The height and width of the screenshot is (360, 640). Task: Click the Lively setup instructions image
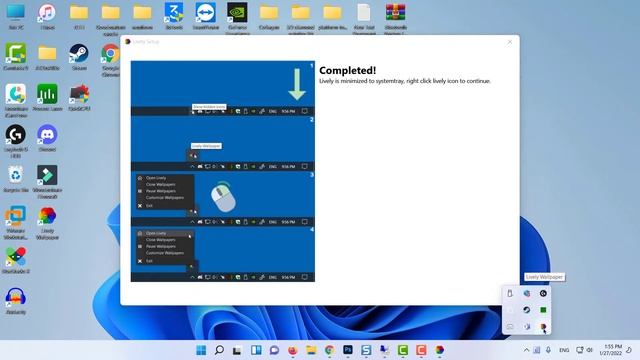pyautogui.click(x=223, y=171)
